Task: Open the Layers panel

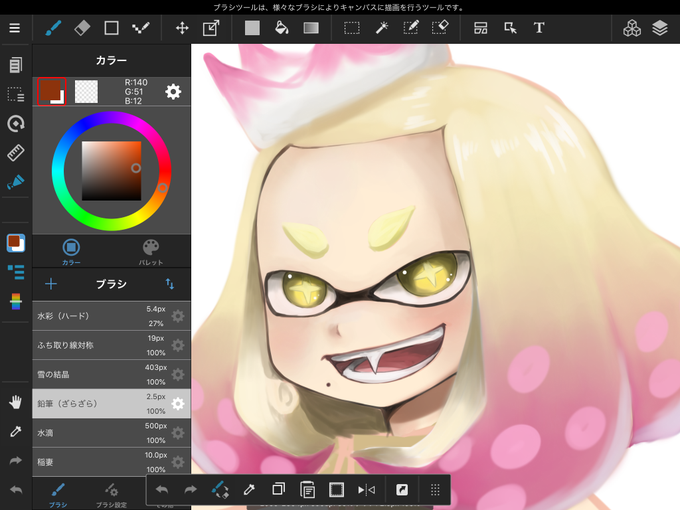Action: (660, 28)
